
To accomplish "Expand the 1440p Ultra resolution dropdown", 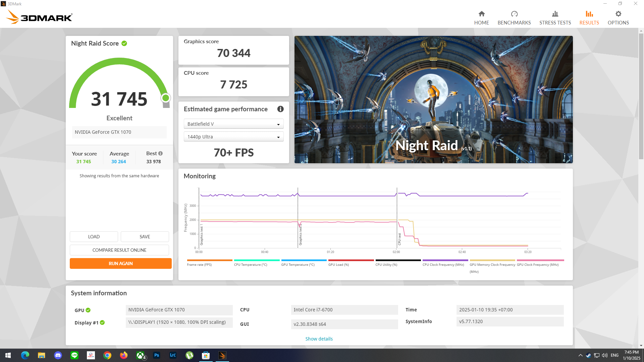I will coord(233,137).
